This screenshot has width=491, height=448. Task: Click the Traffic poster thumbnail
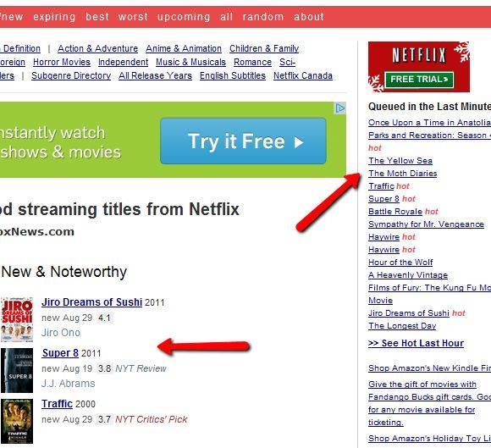pos(17,421)
